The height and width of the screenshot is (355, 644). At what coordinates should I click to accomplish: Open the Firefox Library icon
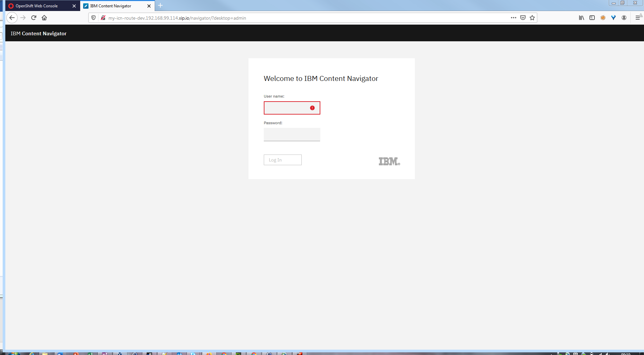click(581, 18)
